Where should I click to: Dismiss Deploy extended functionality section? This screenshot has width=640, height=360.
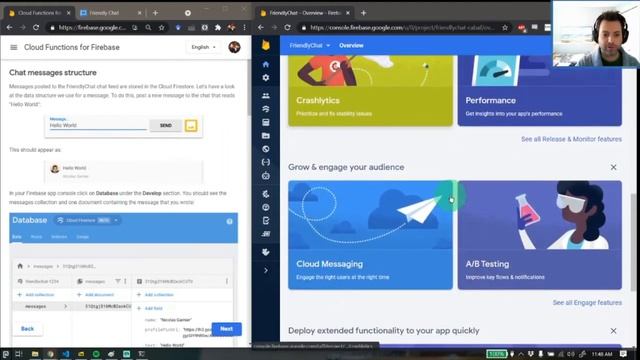(613, 331)
